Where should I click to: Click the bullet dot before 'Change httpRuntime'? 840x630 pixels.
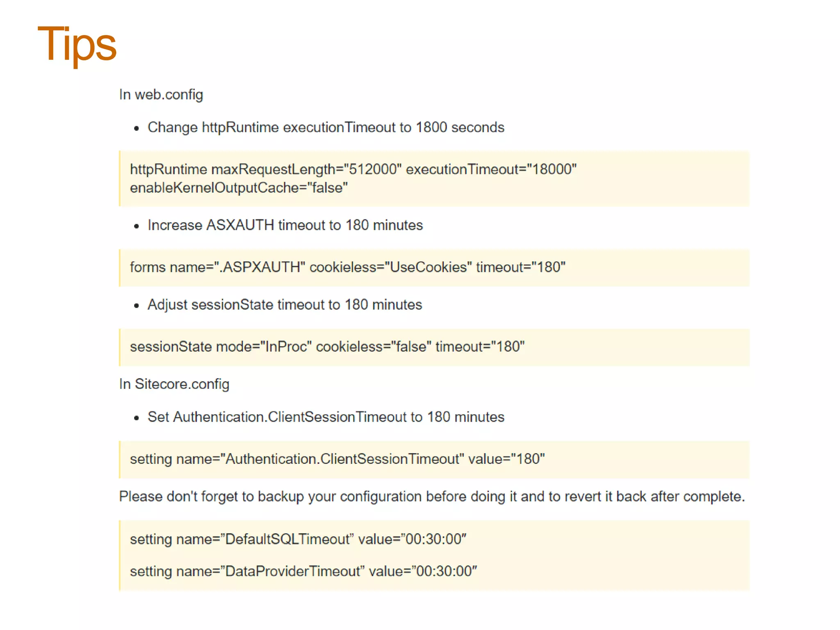pyautogui.click(x=137, y=129)
